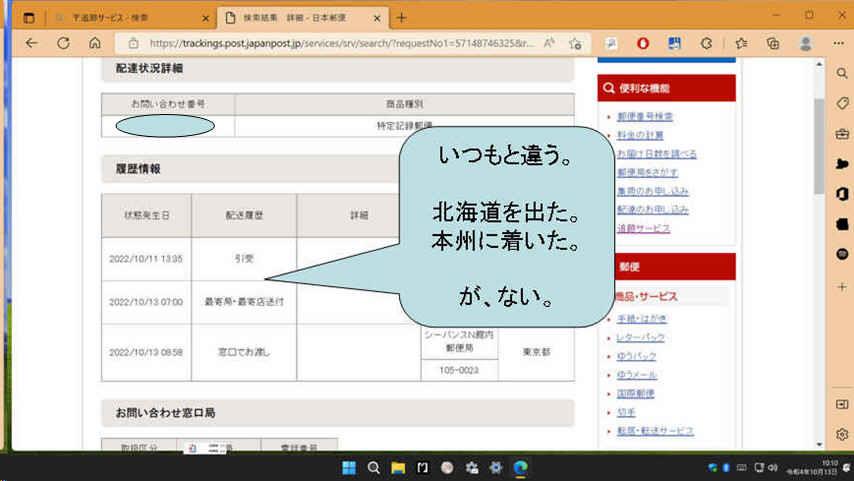Open the 料金の計算 link
854x481 pixels.
(640, 135)
